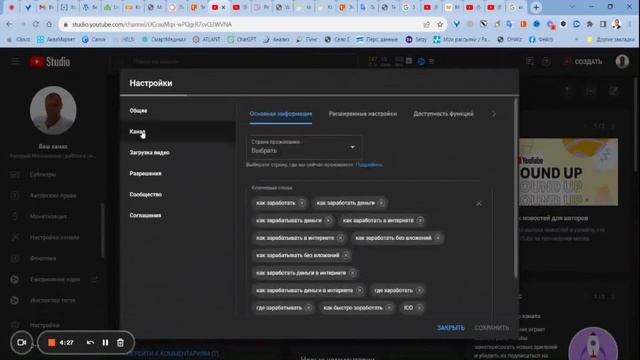Remove the 'как зарабатывать без вложений' keyword chip
Viewport: 640px width, 360px height.
point(346,256)
